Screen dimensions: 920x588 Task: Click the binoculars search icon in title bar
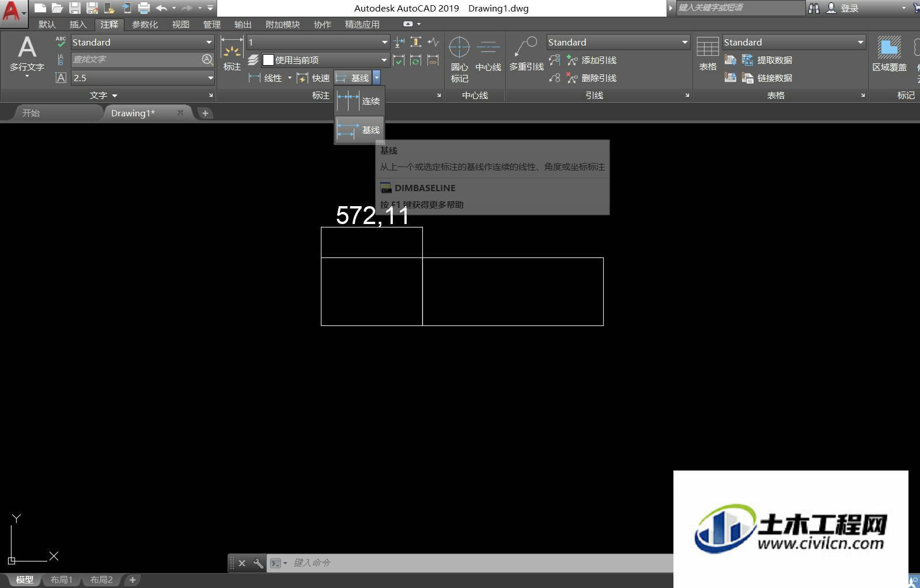[813, 8]
